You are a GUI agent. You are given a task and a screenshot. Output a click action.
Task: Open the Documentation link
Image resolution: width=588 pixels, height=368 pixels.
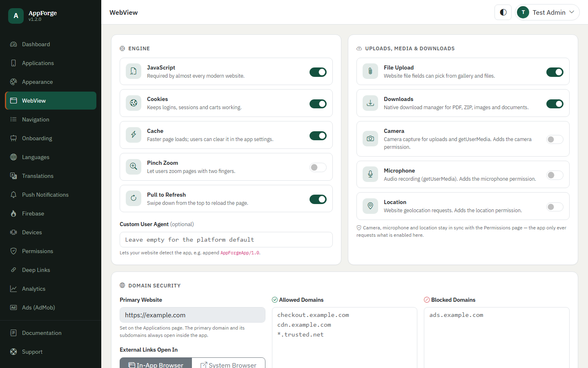click(51, 333)
